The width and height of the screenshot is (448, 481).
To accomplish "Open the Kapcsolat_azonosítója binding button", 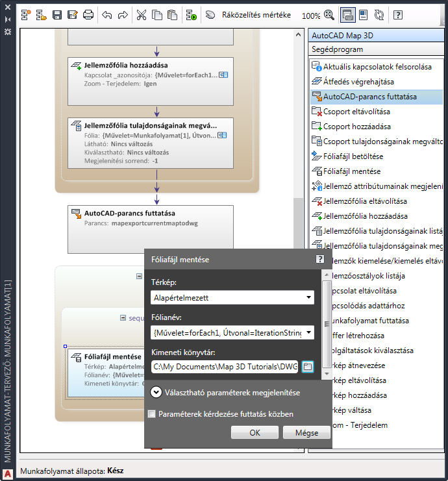I will (223, 75).
